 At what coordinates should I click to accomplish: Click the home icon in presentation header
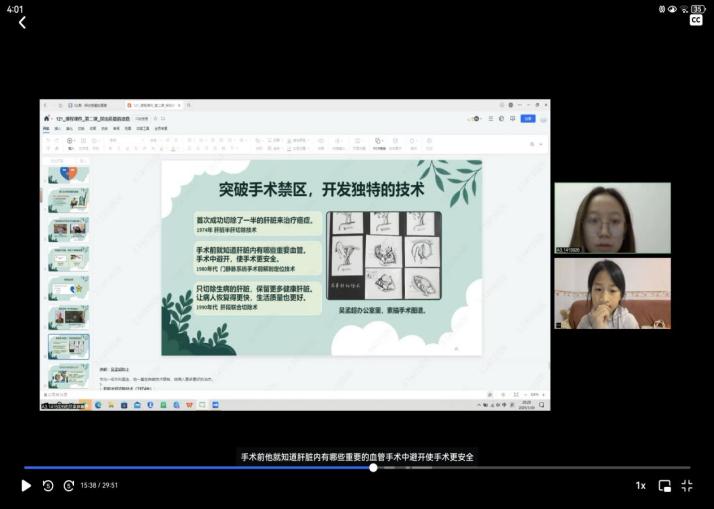click(x=46, y=118)
